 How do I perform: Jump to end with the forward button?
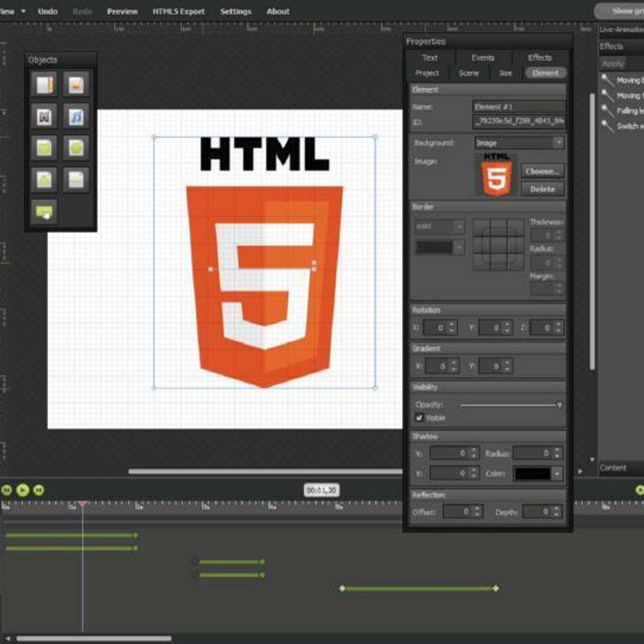click(x=39, y=490)
